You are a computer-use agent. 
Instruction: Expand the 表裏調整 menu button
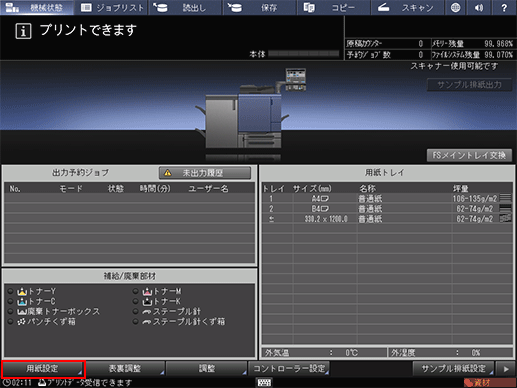pos(125,369)
